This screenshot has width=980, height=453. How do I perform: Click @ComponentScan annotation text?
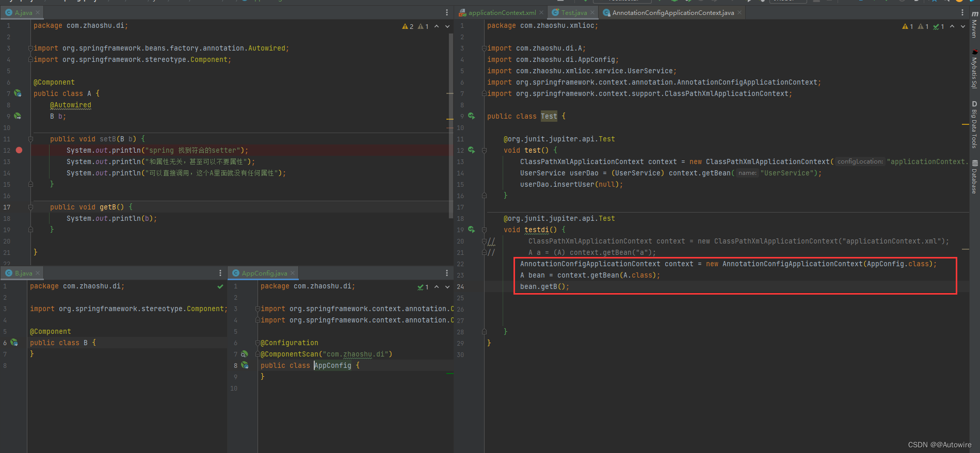coord(290,354)
